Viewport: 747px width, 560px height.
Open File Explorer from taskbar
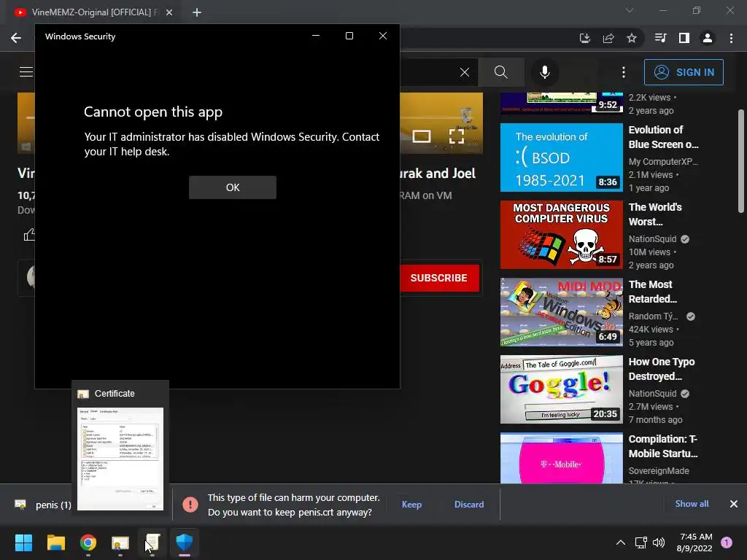point(55,542)
